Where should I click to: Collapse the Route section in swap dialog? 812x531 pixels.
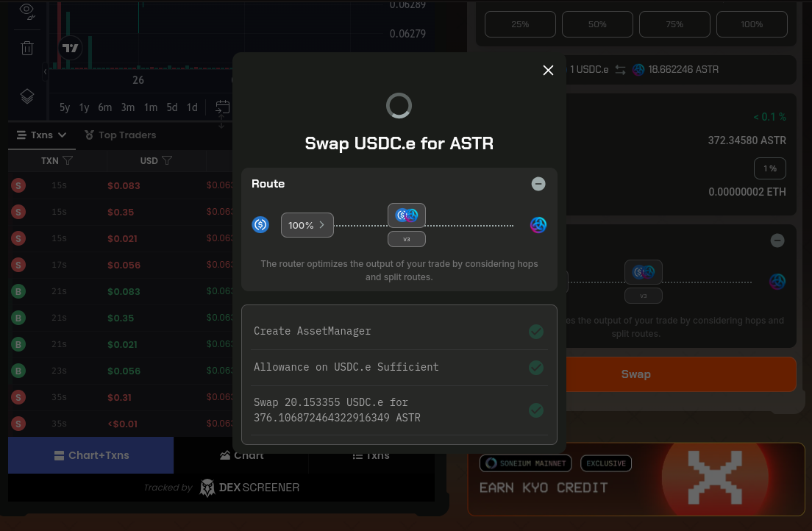(x=538, y=184)
